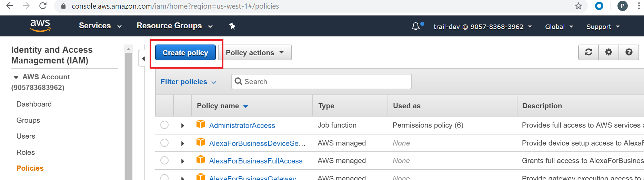Image resolution: width=644 pixels, height=180 pixels.
Task: Collapse the left navigation panel arrow
Action: point(143,59)
